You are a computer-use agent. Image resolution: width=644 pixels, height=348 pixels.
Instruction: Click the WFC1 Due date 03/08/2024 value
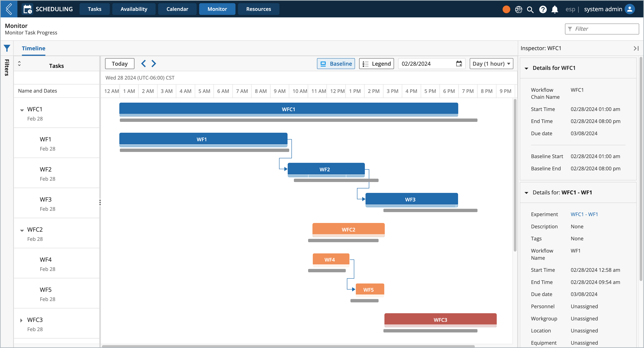[584, 133]
